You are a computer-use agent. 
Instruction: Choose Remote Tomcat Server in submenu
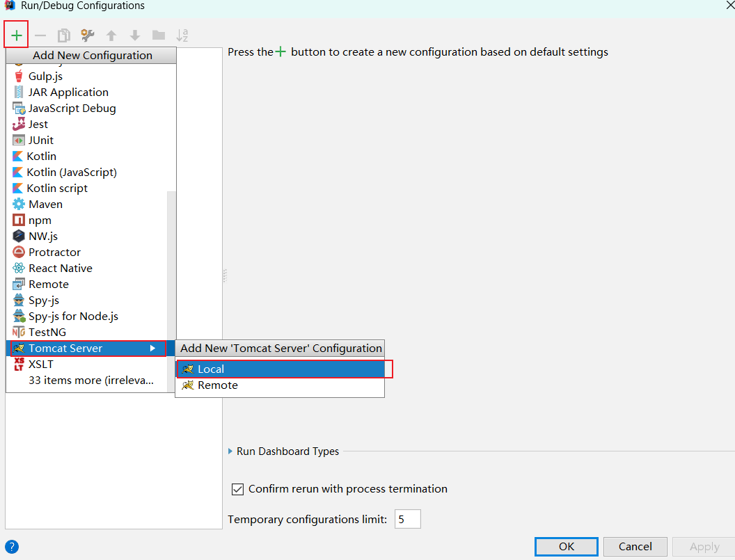[x=280, y=385]
